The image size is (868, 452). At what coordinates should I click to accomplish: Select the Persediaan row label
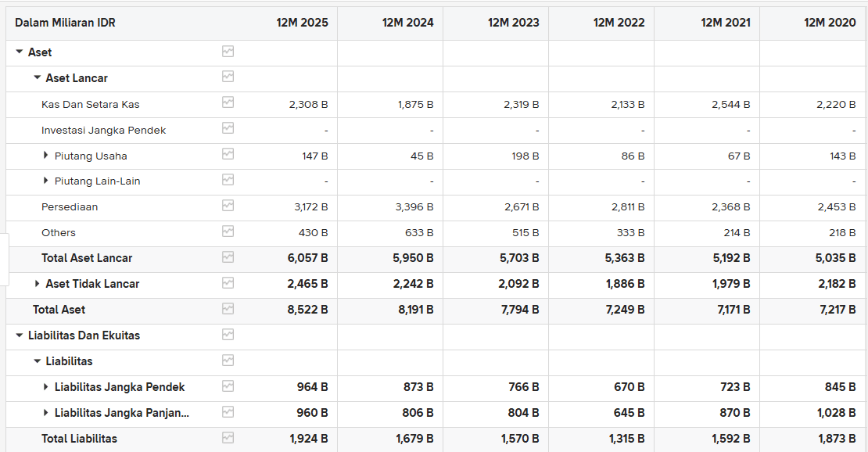(x=70, y=206)
